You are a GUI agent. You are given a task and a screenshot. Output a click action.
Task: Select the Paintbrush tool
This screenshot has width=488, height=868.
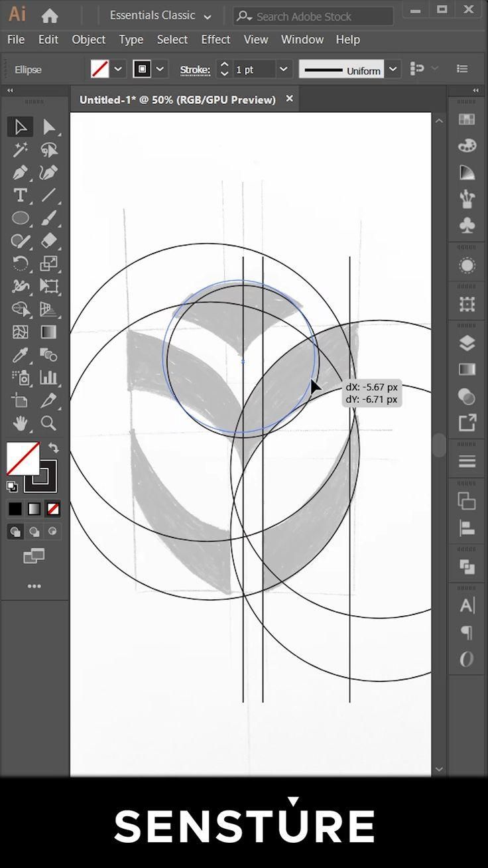click(x=49, y=218)
